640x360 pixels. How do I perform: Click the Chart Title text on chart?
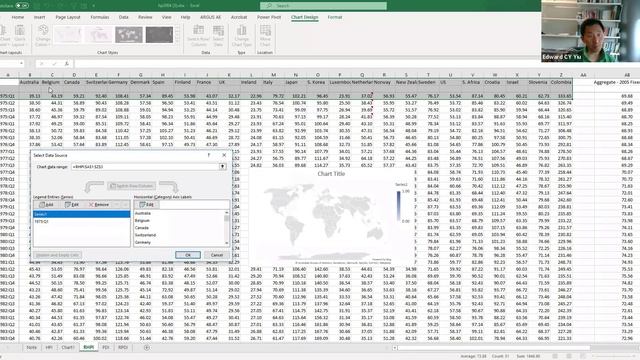[x=331, y=174]
